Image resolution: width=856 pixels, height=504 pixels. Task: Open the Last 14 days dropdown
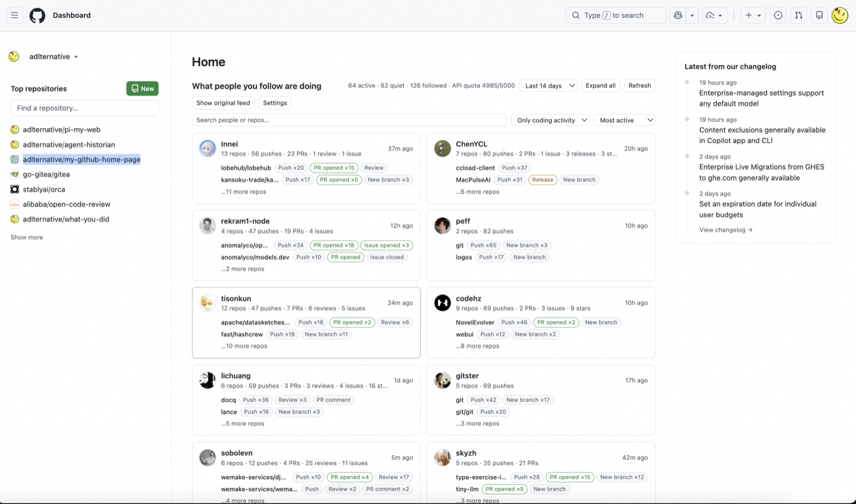pyautogui.click(x=548, y=86)
